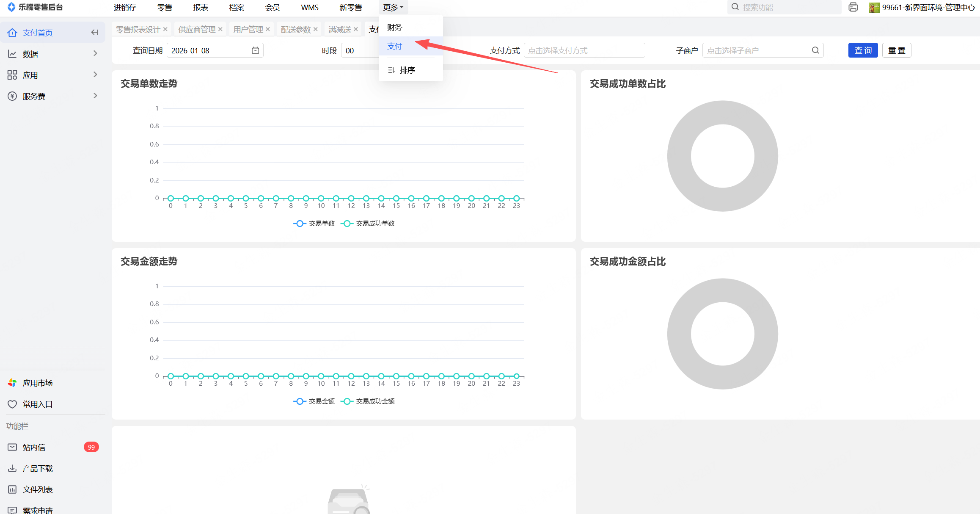This screenshot has height=514, width=980.
Task: Click the 重置 button
Action: (896, 50)
